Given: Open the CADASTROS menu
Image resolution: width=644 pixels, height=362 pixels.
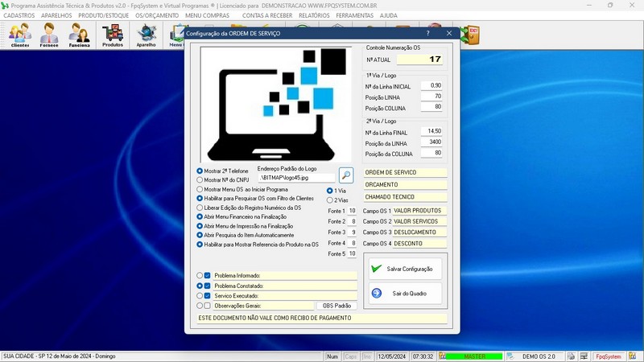Looking at the screenshot, I should 19,15.
